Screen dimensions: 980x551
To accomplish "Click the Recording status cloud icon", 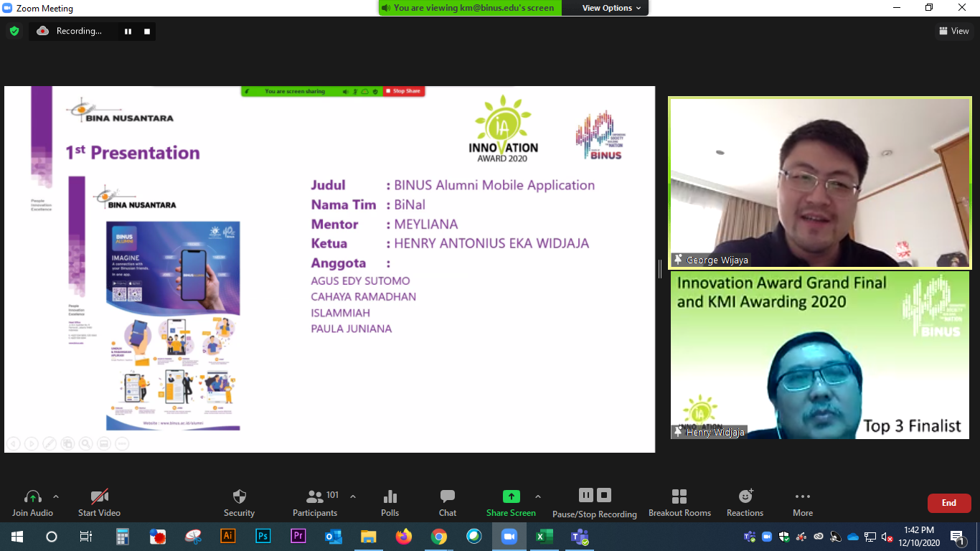I will 42,31.
